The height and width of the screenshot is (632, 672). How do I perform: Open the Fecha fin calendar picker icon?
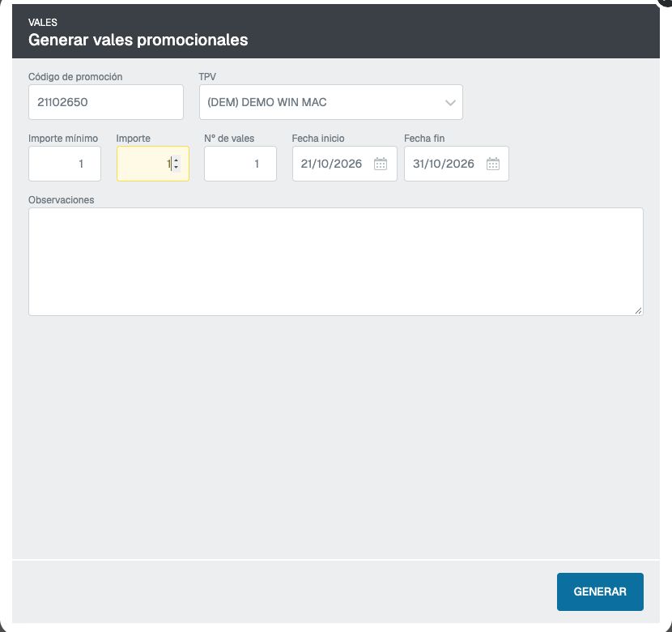pos(492,164)
